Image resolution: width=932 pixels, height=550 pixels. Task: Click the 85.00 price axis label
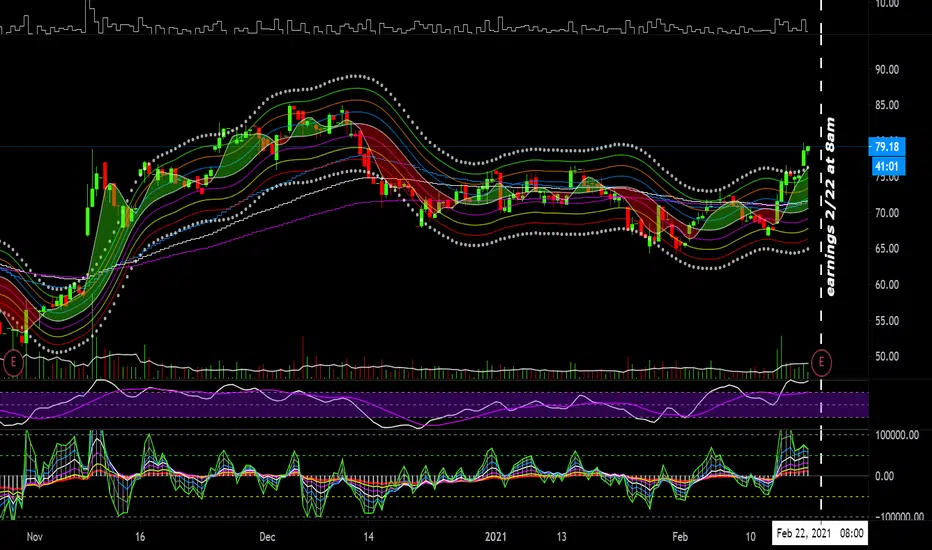(887, 105)
